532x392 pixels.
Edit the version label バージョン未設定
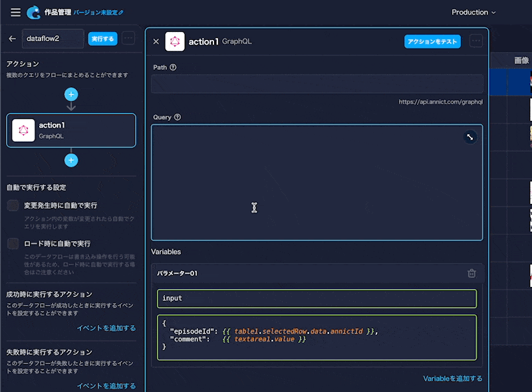click(98, 13)
